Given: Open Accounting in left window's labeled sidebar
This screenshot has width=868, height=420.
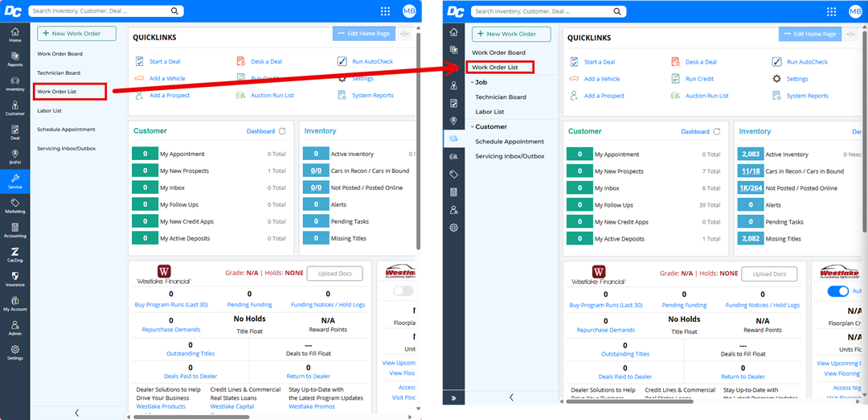Looking at the screenshot, I should pyautogui.click(x=15, y=229).
